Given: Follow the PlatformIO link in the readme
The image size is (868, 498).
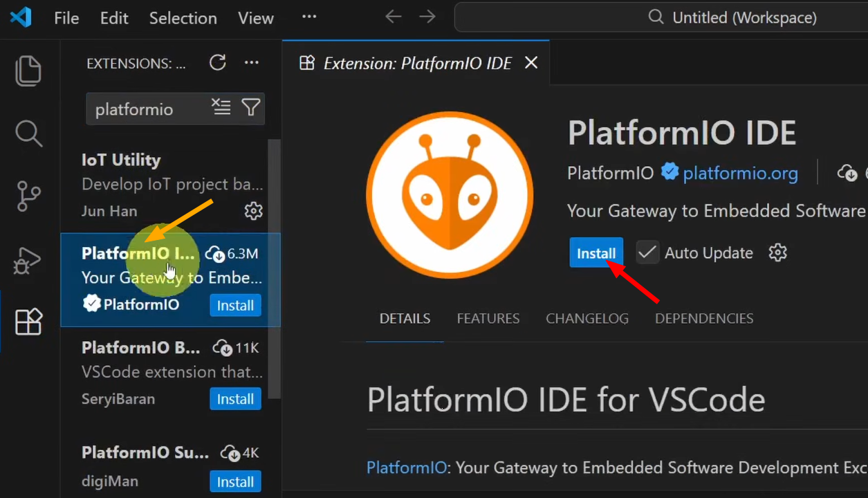Looking at the screenshot, I should [x=406, y=468].
